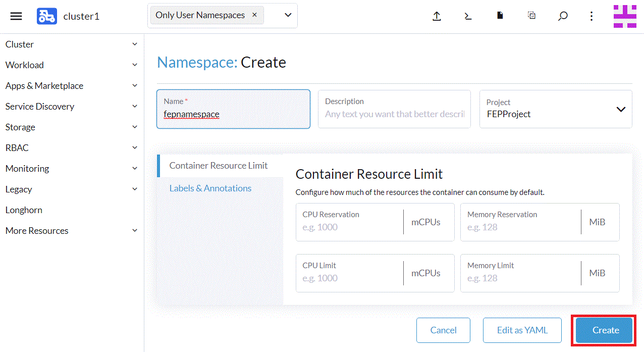Click the purple user avatar
This screenshot has height=352, width=644.
coord(625,16)
